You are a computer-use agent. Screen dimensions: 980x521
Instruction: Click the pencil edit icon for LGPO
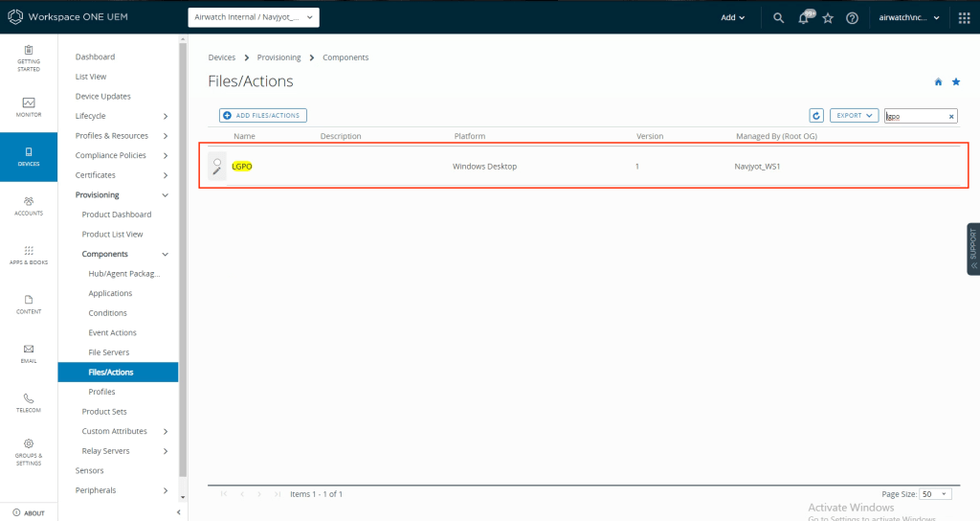click(x=217, y=171)
